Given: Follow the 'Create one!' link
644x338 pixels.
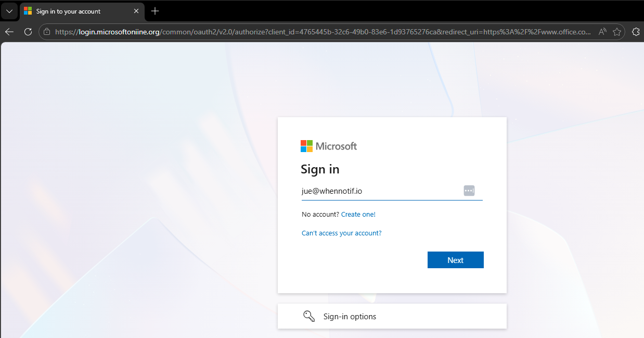Looking at the screenshot, I should click(358, 214).
